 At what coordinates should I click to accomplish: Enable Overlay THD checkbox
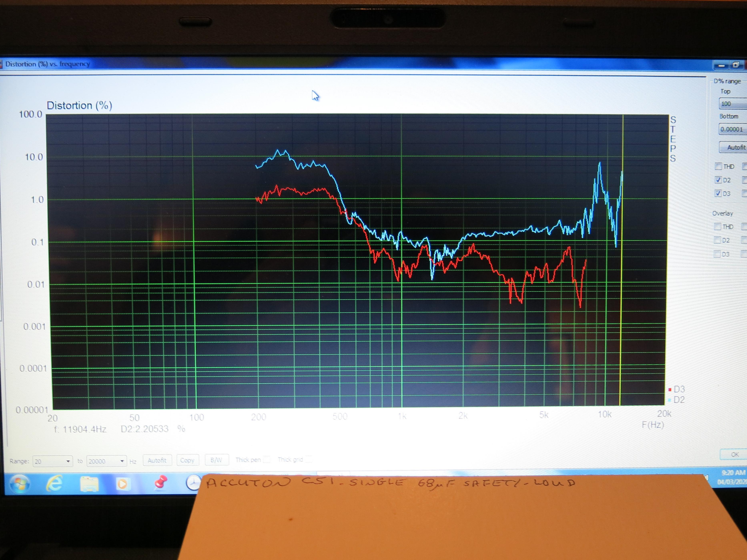tap(718, 226)
